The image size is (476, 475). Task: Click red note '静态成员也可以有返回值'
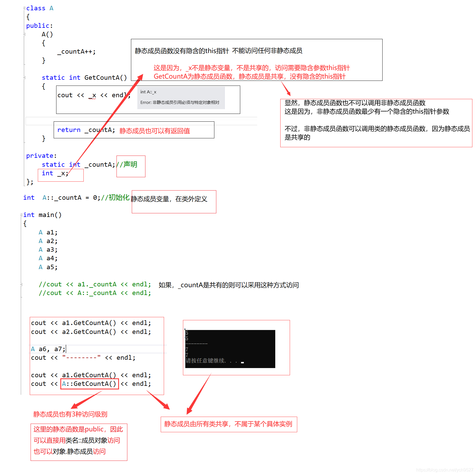tap(155, 131)
